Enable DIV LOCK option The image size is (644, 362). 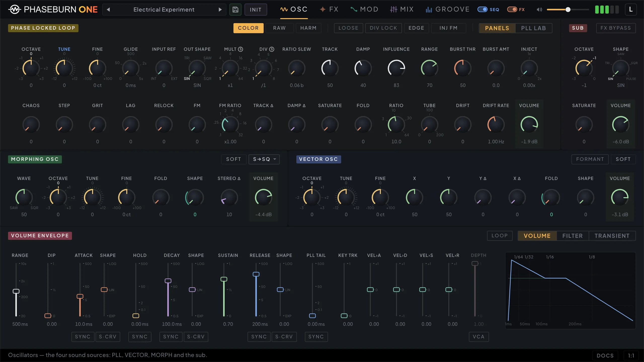[383, 28]
